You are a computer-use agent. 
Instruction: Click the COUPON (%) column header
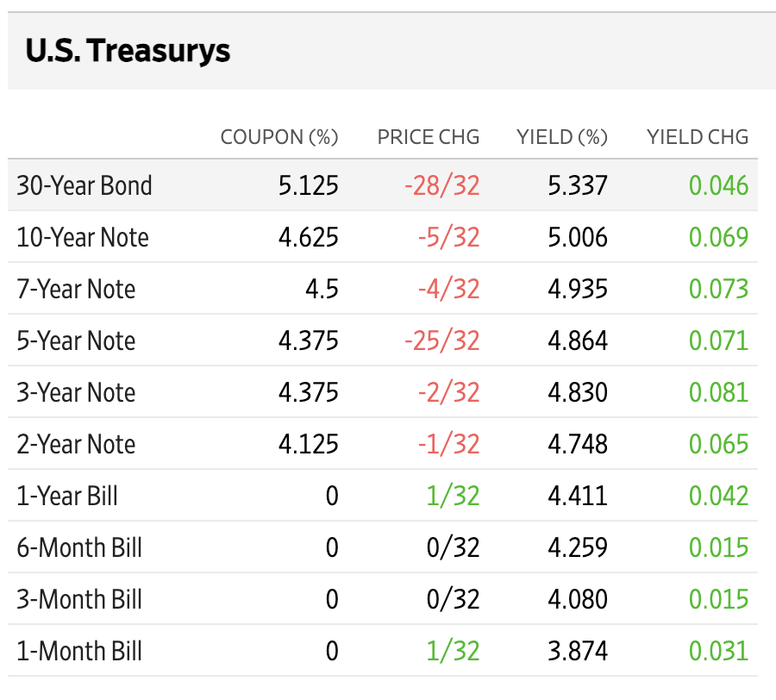279,137
